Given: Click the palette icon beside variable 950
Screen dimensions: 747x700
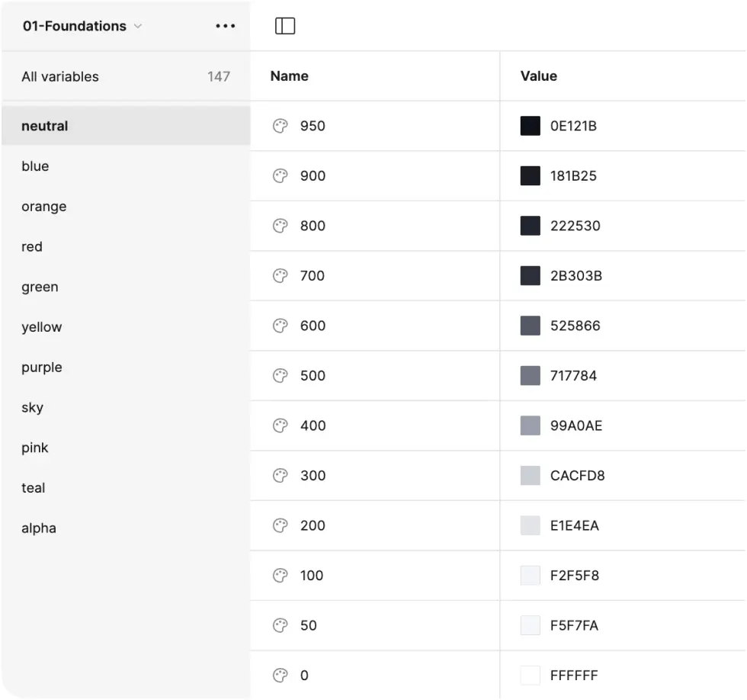Looking at the screenshot, I should [x=281, y=126].
